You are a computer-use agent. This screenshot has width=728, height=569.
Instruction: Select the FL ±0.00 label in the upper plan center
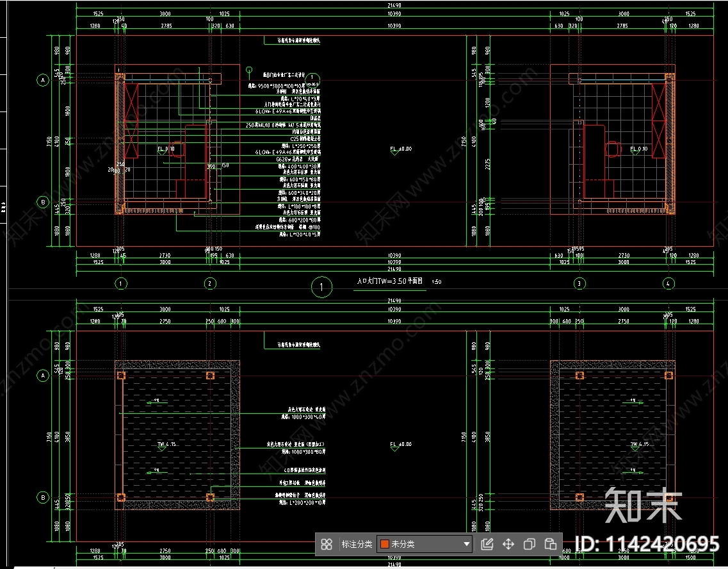coord(401,149)
